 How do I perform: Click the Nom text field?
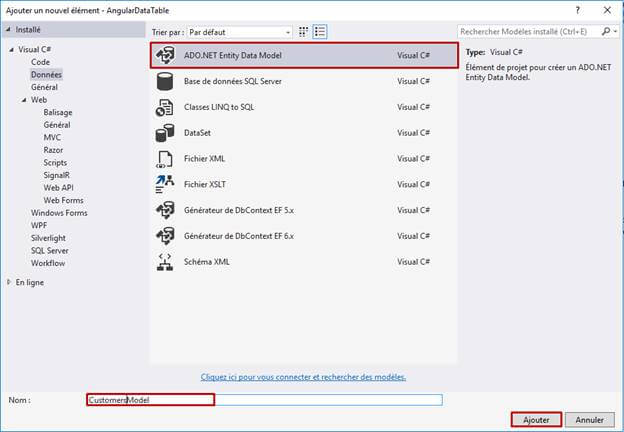[x=264, y=400]
